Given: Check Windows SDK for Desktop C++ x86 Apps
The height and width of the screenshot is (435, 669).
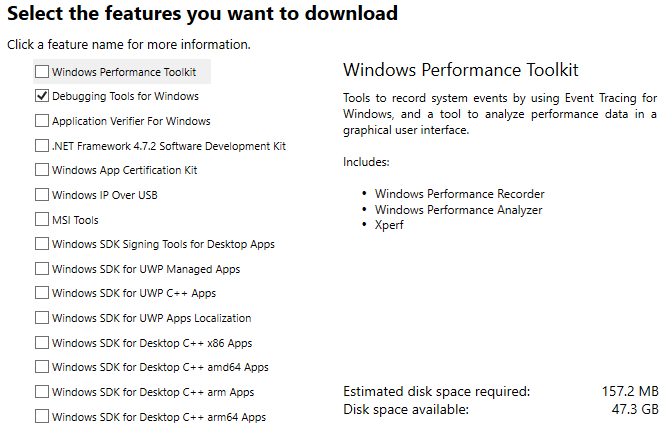Looking at the screenshot, I should [41, 343].
